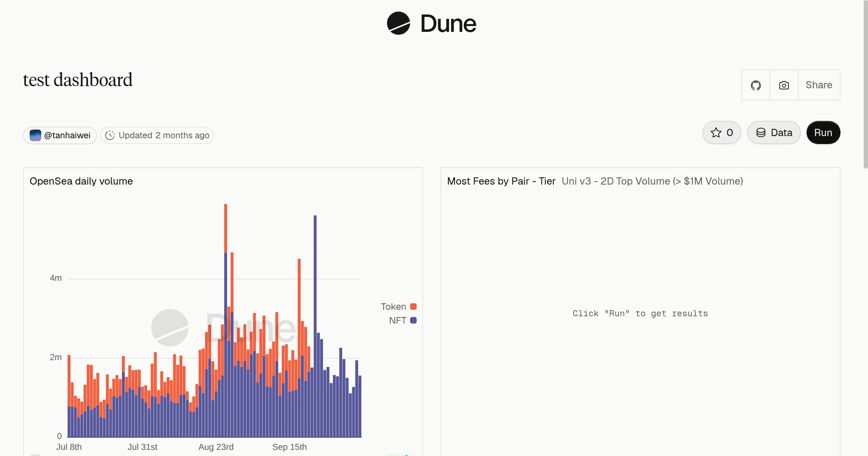The image size is (868, 456).
Task: Click the Jul 31st x-axis label
Action: [x=142, y=447]
